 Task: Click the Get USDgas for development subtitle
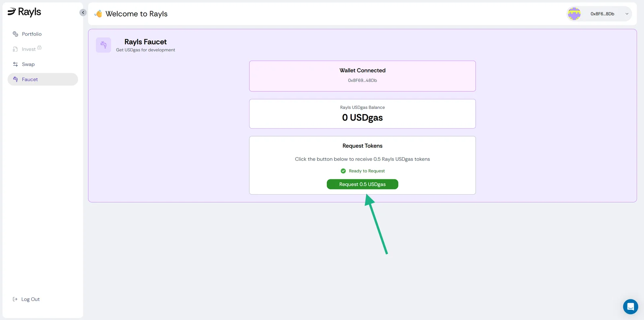pos(145,50)
